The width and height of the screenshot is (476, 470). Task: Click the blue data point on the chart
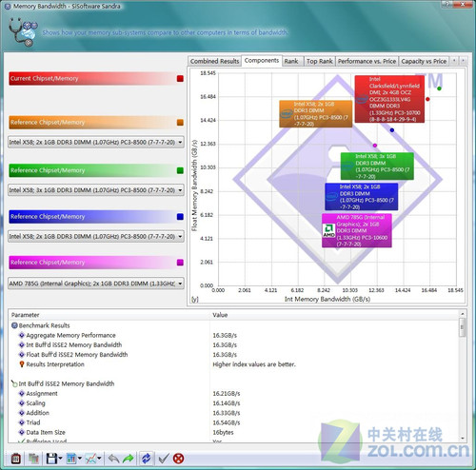(392, 130)
